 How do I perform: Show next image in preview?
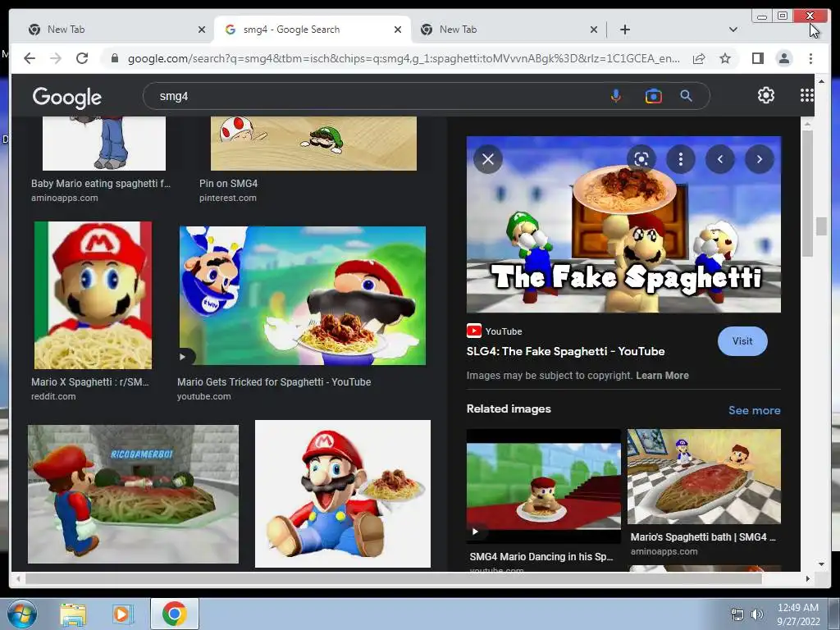[759, 159]
